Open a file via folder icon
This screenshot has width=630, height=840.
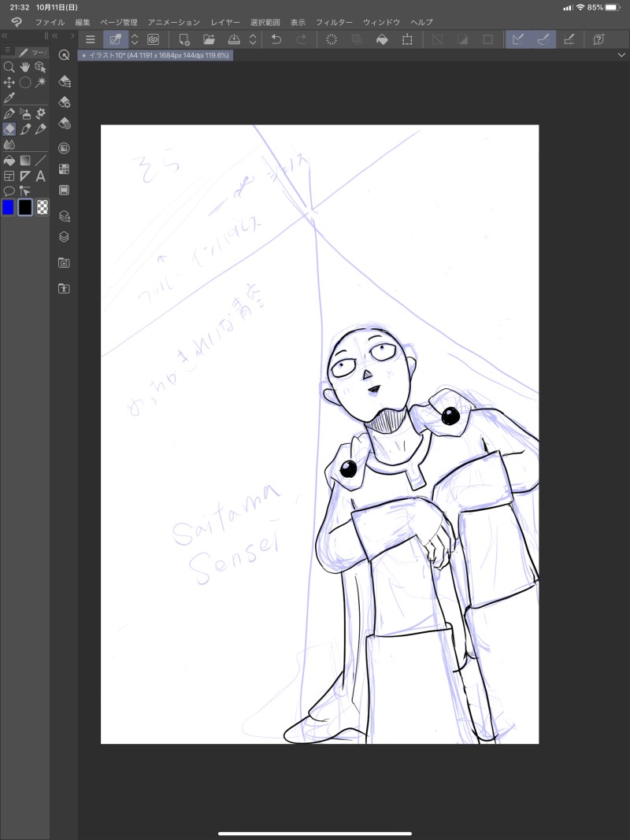point(209,39)
